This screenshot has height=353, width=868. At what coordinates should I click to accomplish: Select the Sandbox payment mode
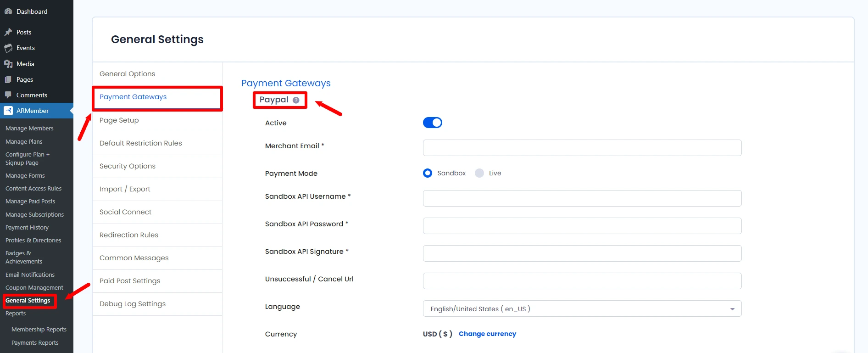pyautogui.click(x=428, y=173)
